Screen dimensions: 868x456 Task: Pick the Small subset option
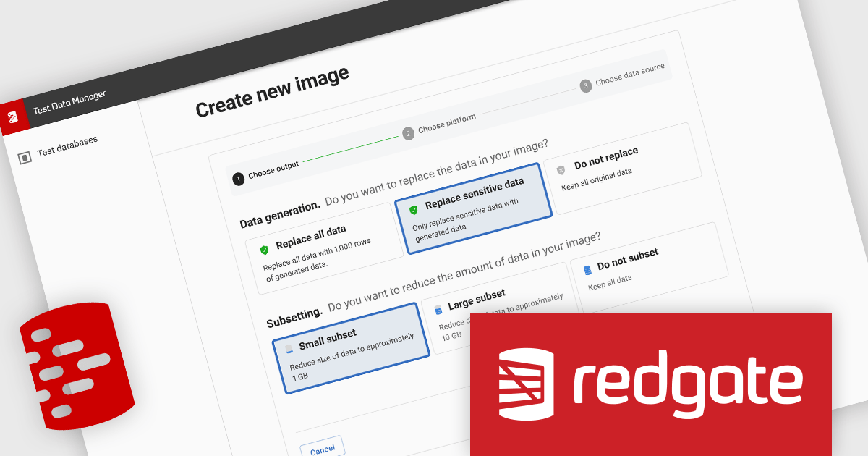point(352,347)
